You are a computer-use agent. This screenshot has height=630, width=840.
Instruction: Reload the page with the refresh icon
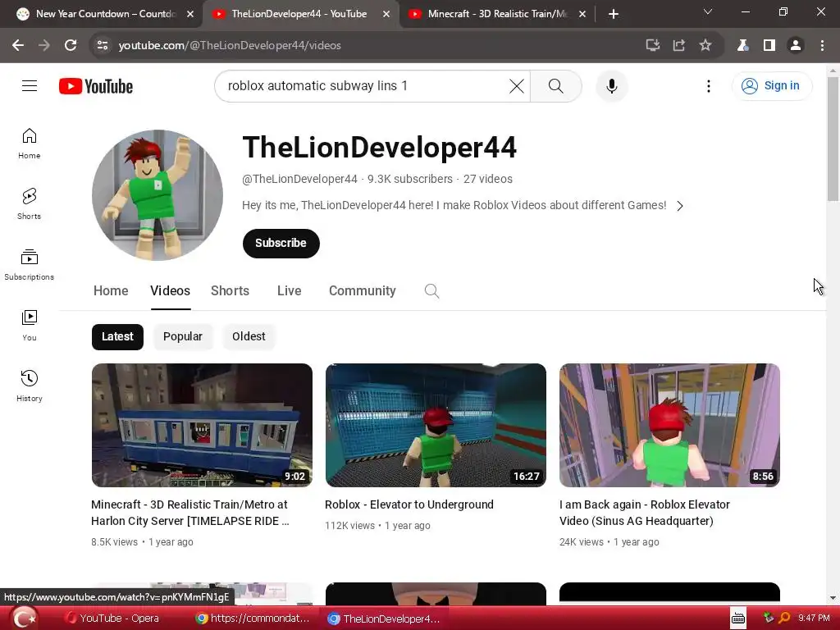click(71, 45)
